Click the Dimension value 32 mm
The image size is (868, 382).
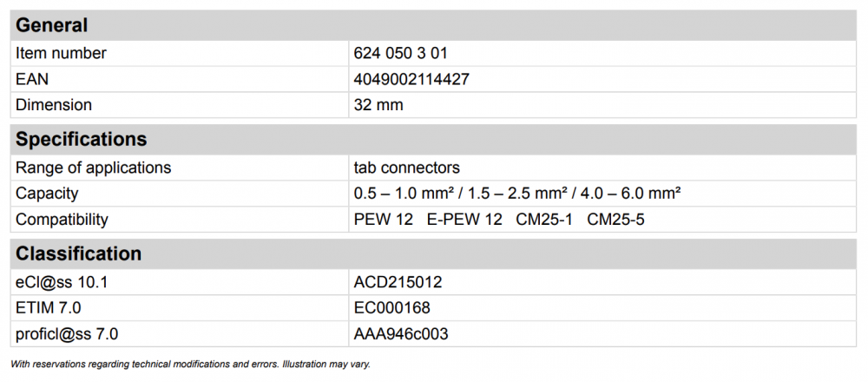coord(378,105)
